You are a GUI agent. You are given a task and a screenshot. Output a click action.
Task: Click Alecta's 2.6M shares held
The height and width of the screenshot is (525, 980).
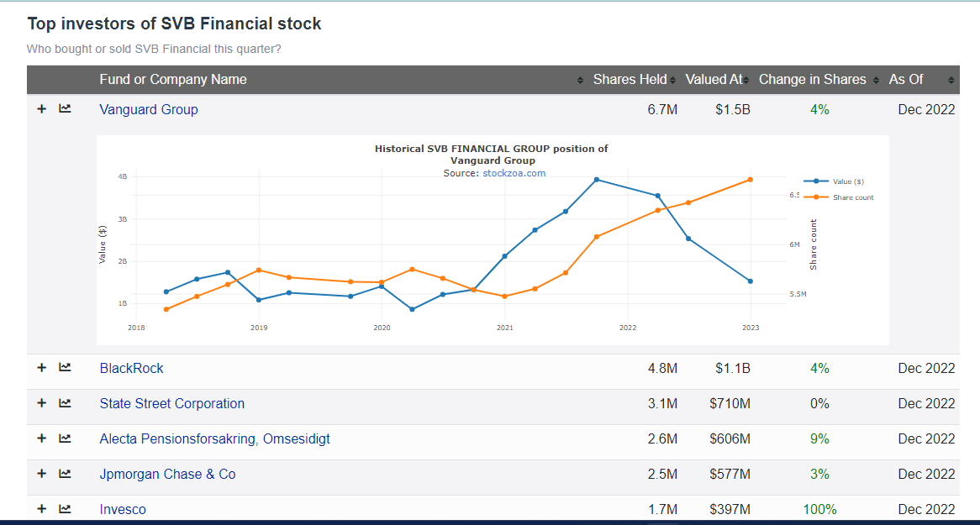pyautogui.click(x=662, y=439)
